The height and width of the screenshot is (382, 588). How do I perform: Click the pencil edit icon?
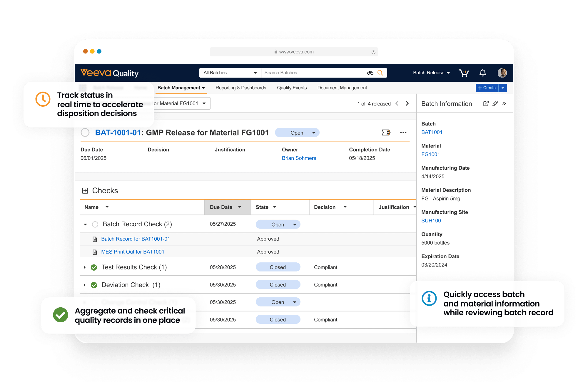(x=495, y=103)
